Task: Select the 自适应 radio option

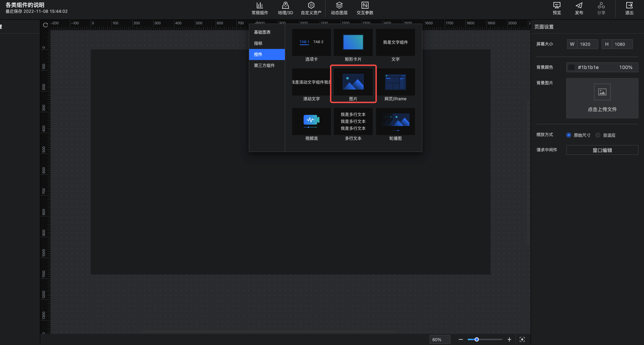Action: 598,135
